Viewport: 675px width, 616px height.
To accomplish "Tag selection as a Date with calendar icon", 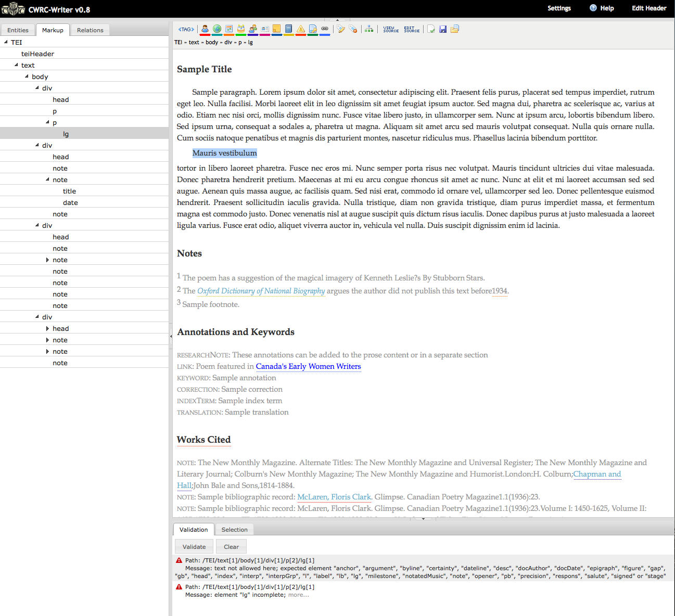I will click(229, 29).
